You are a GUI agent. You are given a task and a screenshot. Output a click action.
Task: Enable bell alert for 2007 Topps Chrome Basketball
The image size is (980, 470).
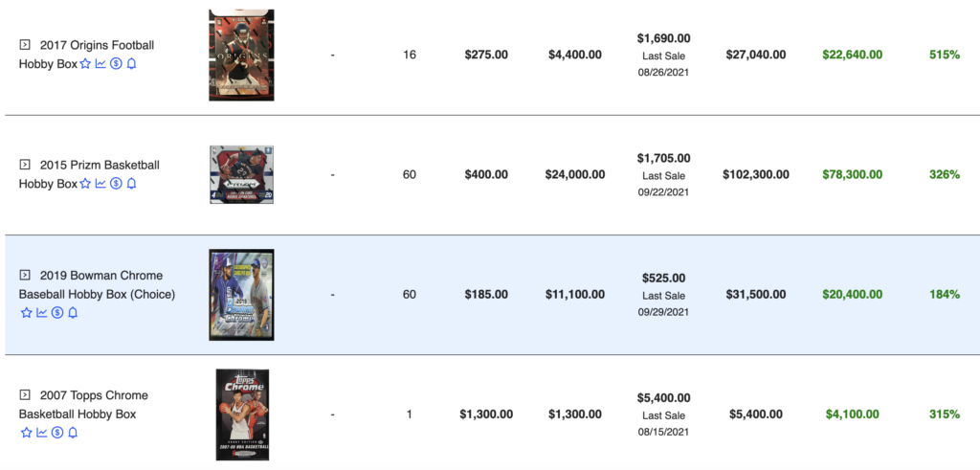coord(73,433)
